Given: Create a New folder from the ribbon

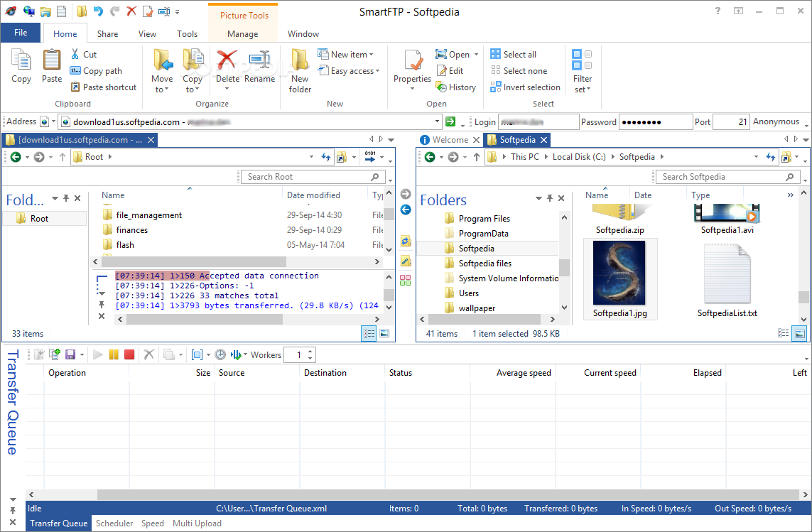Looking at the screenshot, I should click(x=300, y=71).
